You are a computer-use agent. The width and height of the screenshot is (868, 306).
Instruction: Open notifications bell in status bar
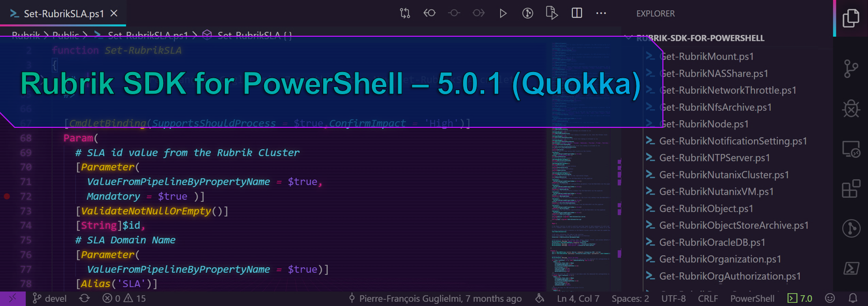point(852,298)
